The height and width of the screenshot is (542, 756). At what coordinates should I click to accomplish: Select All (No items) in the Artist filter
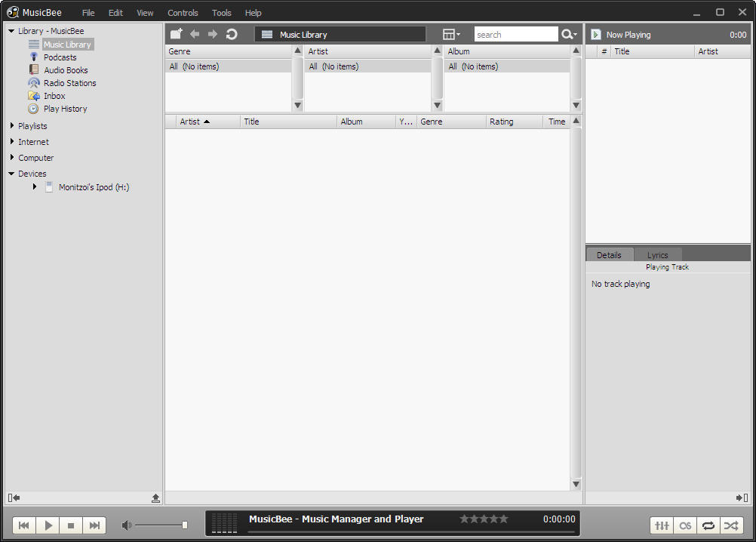coord(368,66)
